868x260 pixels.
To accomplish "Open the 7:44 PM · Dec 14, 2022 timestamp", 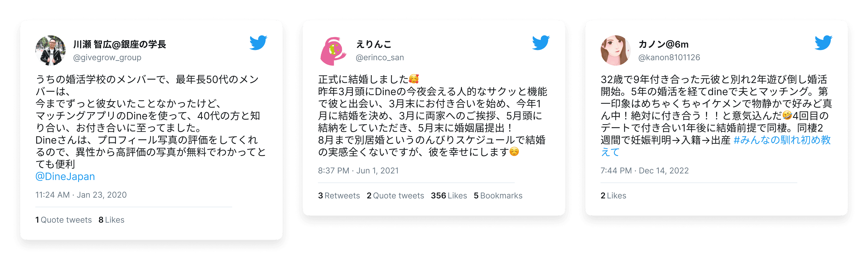I will (645, 171).
